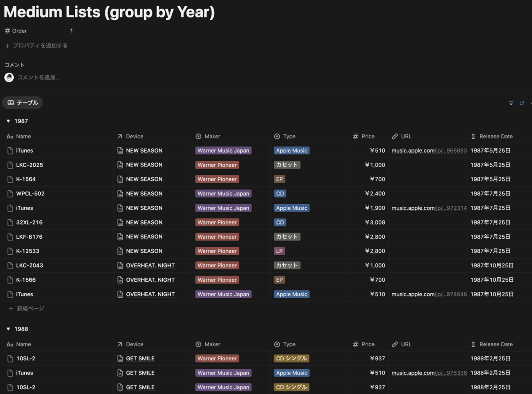Click the plus icon of プロパティを追加する

8,46
